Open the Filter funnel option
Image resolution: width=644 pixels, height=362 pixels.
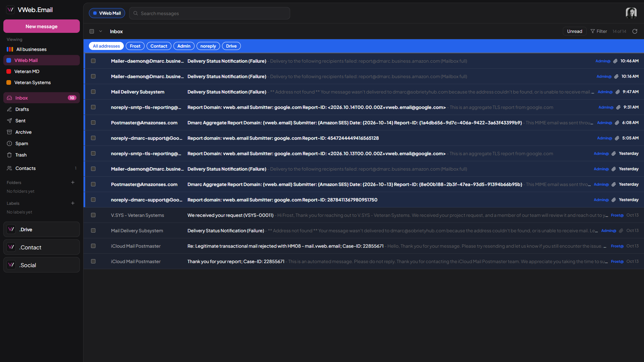[599, 31]
